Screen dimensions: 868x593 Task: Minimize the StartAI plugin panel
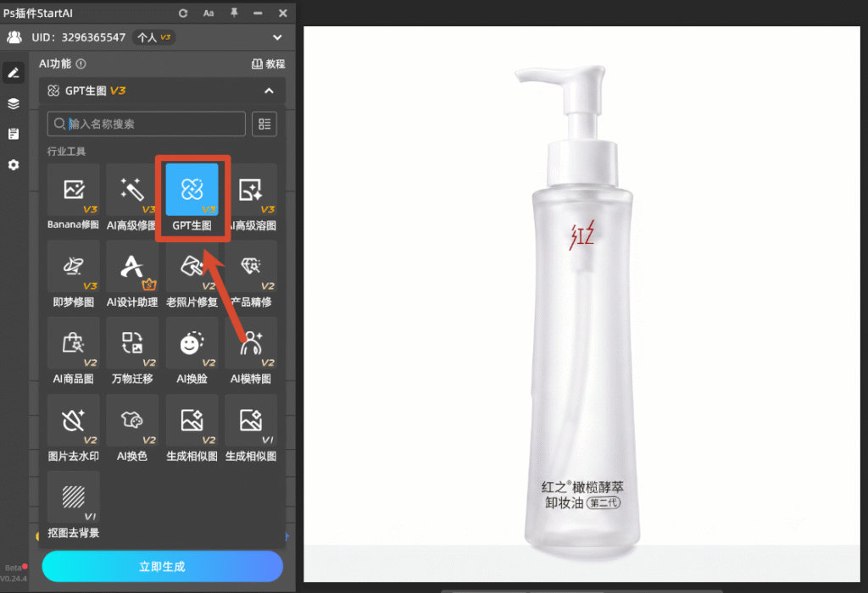[258, 14]
